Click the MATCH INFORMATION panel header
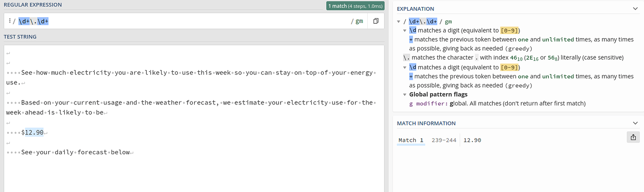 click(426, 123)
